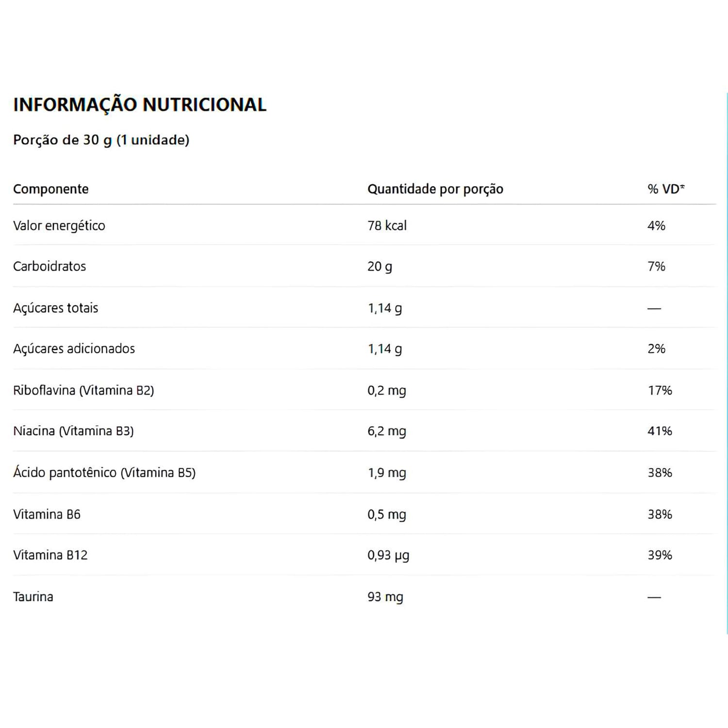Click the 6,2 mg niacin amount
This screenshot has width=728, height=728.
(387, 431)
